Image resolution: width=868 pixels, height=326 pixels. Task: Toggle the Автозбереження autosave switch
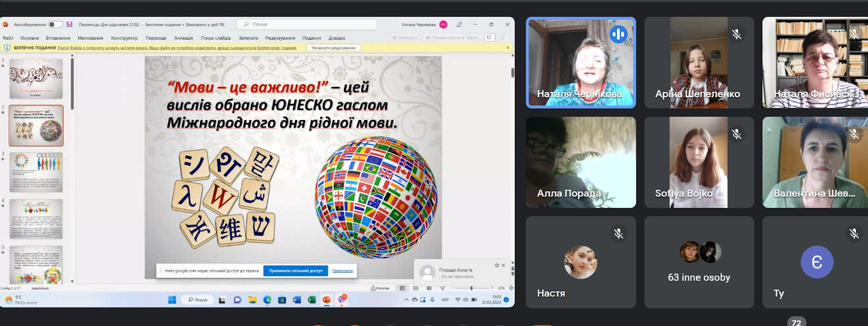click(x=55, y=24)
